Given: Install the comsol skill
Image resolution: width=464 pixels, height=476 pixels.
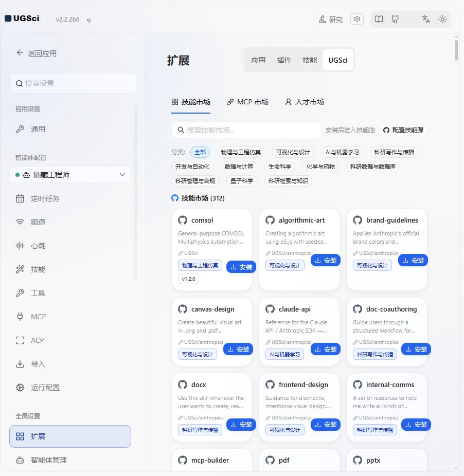Looking at the screenshot, I should 241,267.
